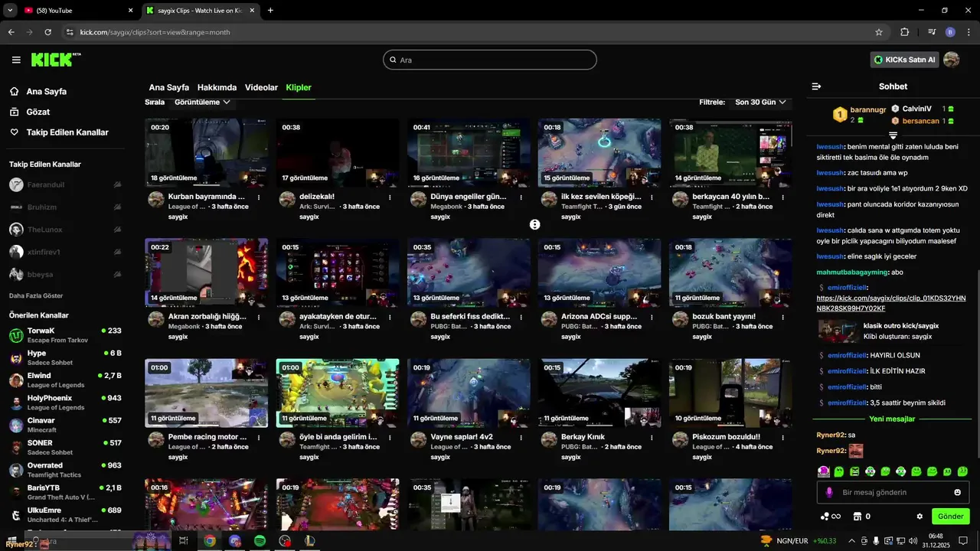Open Takip Edilen Kanallar in sidebar
The width and height of the screenshot is (980, 551).
pos(67,132)
